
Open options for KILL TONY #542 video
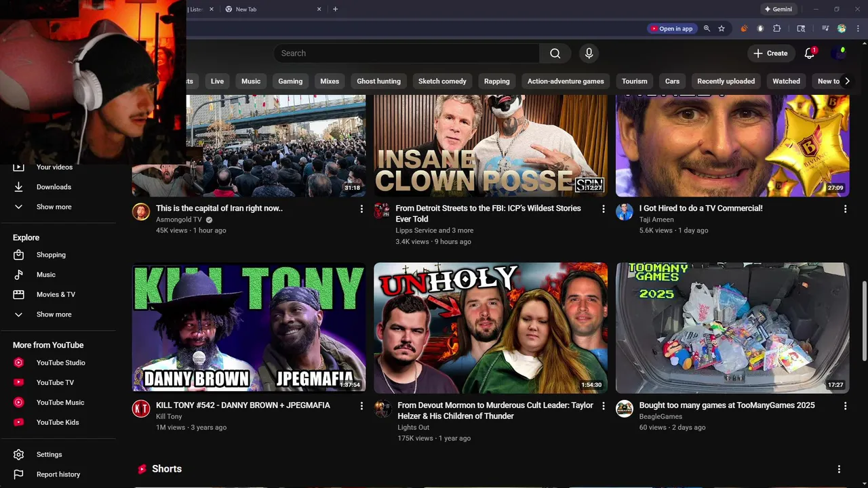click(x=361, y=406)
